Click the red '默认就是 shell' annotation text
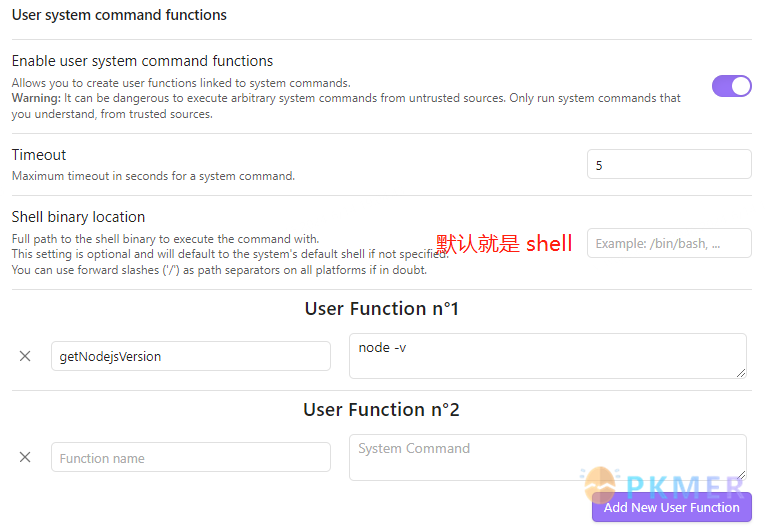This screenshot has width=765, height=529. (505, 243)
